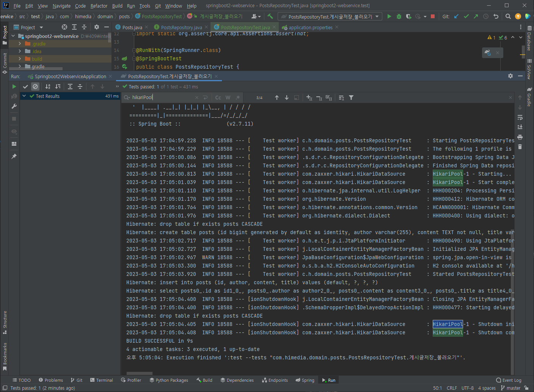Rerun test with green play in Run panel

point(14,87)
